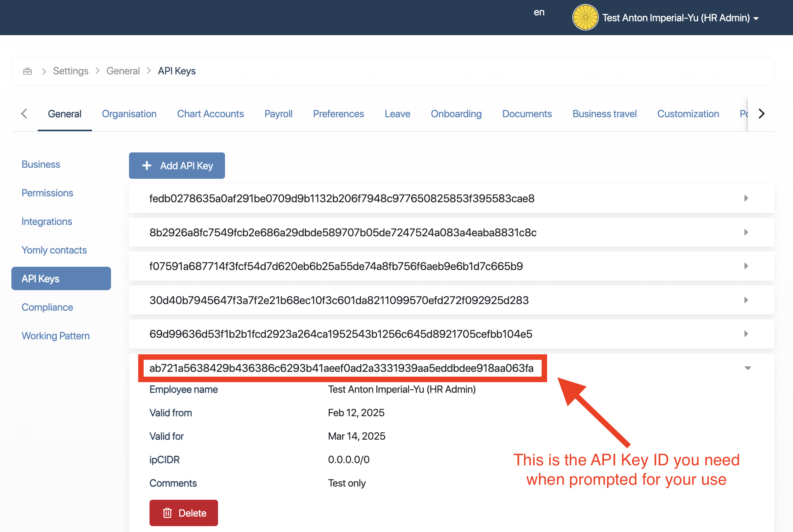793x532 pixels.
Task: Switch to the Payroll tab
Action: pyautogui.click(x=278, y=114)
